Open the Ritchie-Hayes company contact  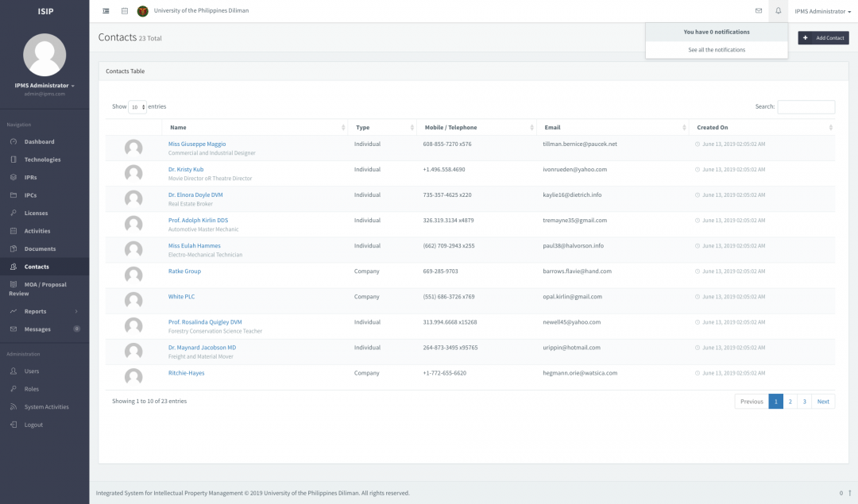(186, 373)
